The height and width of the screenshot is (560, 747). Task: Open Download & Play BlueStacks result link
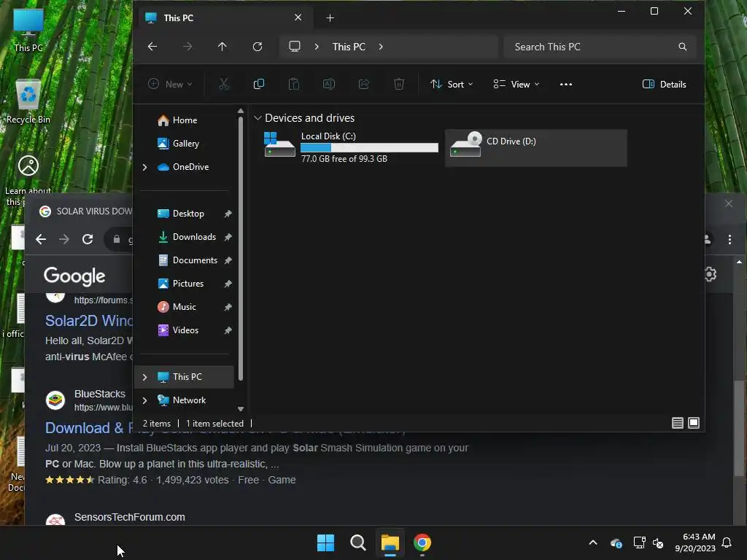click(88, 428)
